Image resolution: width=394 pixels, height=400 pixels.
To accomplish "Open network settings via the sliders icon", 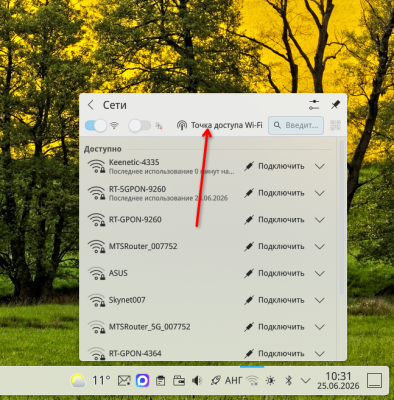I will 314,105.
